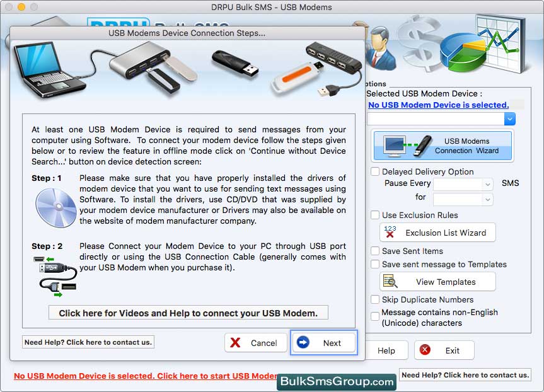Click the 'Step : 1' heading text
The height and width of the screenshot is (392, 544).
47,178
